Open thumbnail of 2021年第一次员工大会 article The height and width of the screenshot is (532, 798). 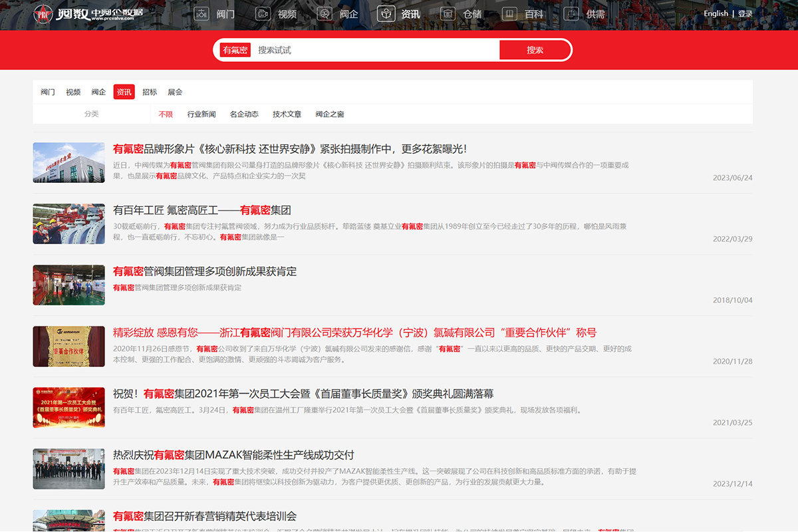coord(69,408)
